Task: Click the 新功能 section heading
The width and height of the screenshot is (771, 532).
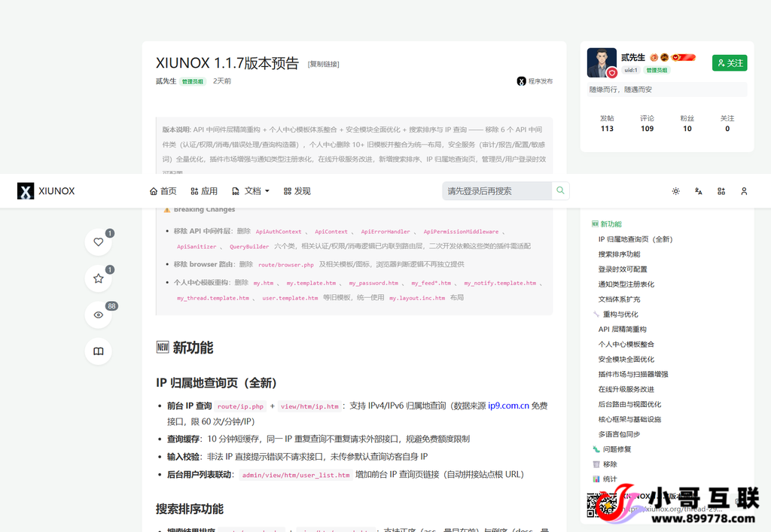Action: click(185, 348)
